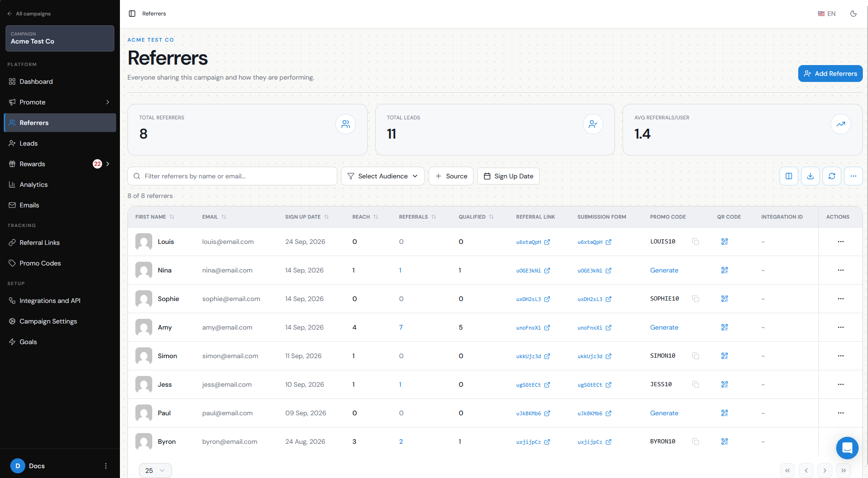This screenshot has height=478, width=868.
Task: Open Amy's referrals count 7
Action: tap(401, 327)
